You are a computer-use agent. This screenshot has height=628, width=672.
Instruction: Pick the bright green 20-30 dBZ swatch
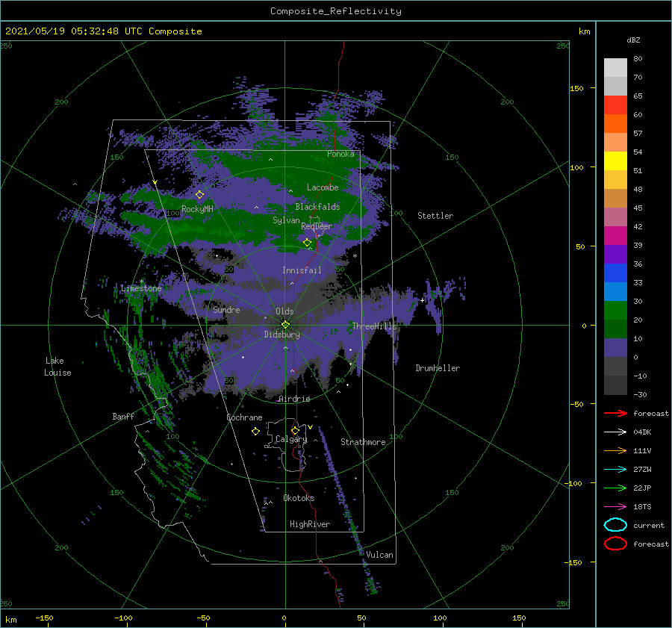pyautogui.click(x=615, y=310)
